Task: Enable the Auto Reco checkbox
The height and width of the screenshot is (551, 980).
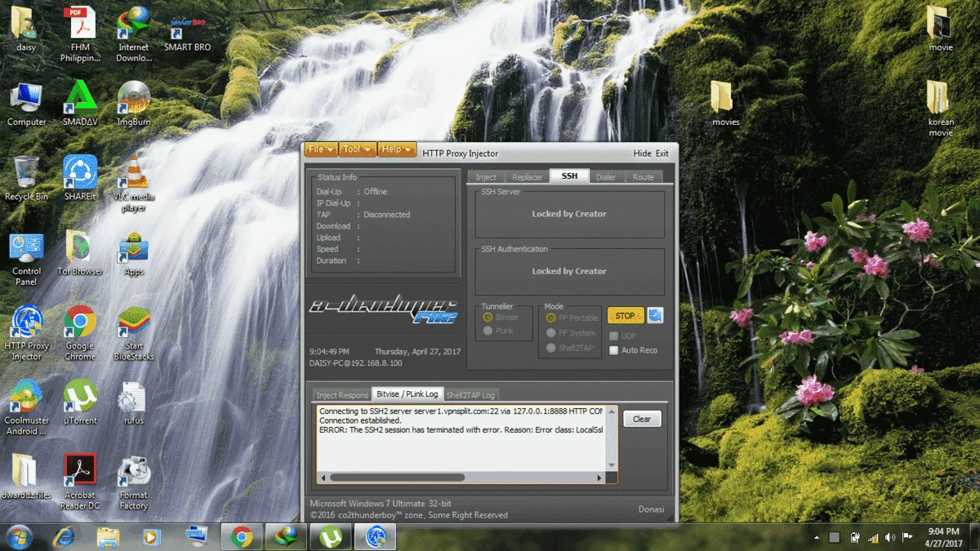Action: (614, 350)
